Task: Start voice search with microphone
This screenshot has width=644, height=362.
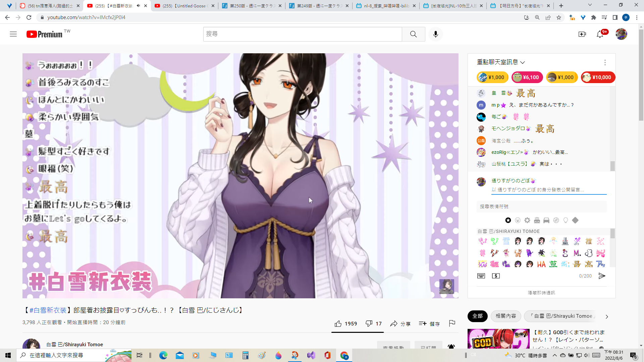Action: point(435,34)
